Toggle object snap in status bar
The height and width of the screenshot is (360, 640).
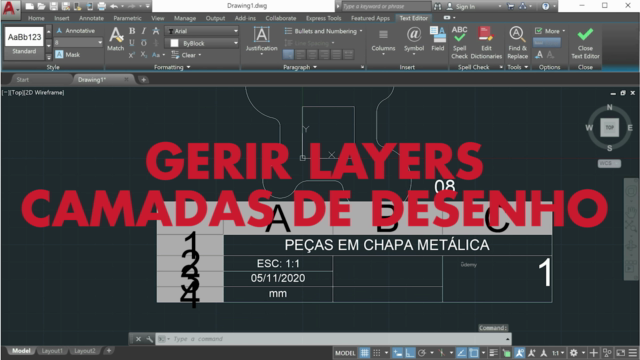pyautogui.click(x=473, y=353)
